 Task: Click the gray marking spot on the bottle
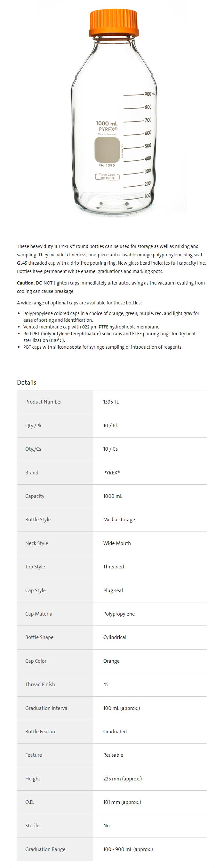pyautogui.click(x=107, y=150)
